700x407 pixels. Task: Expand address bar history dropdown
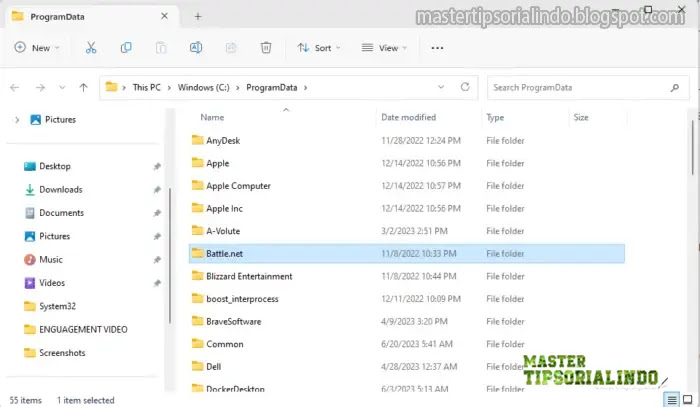tap(441, 87)
